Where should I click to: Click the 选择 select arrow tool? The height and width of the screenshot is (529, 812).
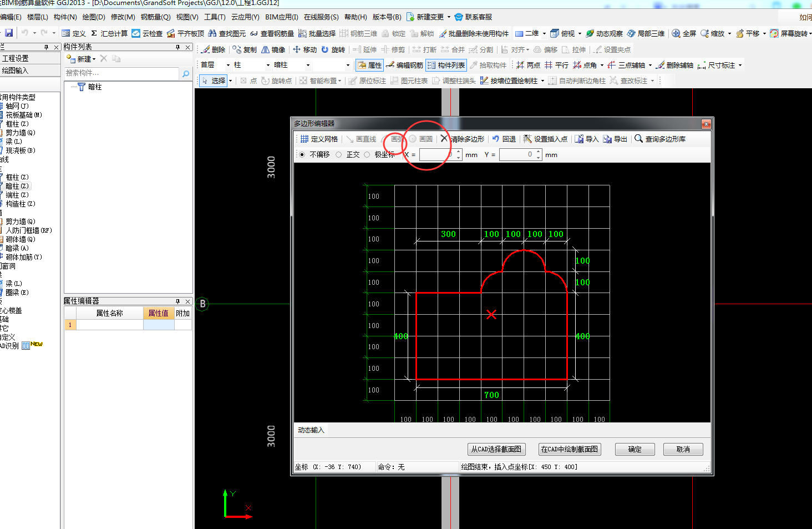214,80
